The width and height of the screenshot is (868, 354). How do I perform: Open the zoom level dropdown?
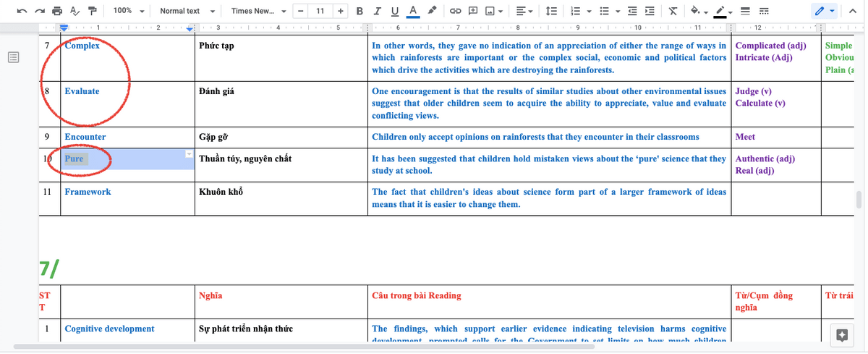129,12
